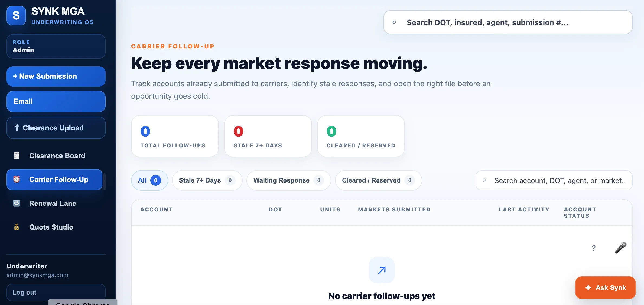Screen dimensions: 644x305
Task: Click the Stale 7+ Days stat card
Action: 268,136
